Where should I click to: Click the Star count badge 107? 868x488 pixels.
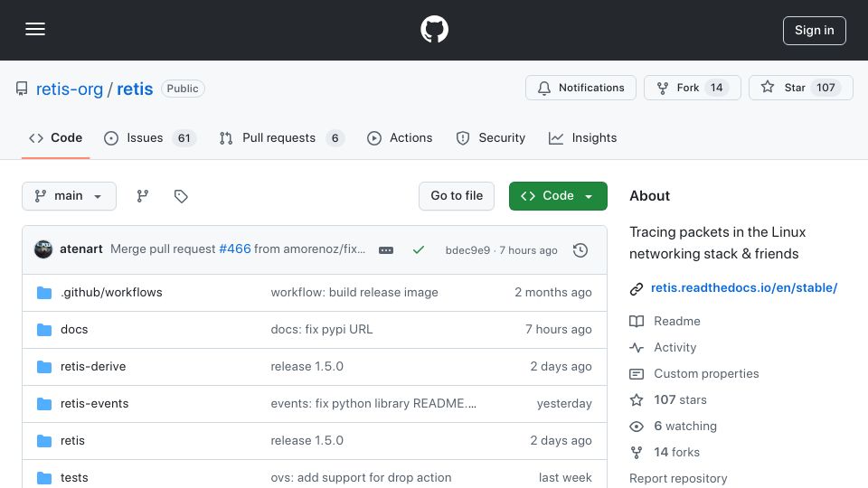click(826, 88)
